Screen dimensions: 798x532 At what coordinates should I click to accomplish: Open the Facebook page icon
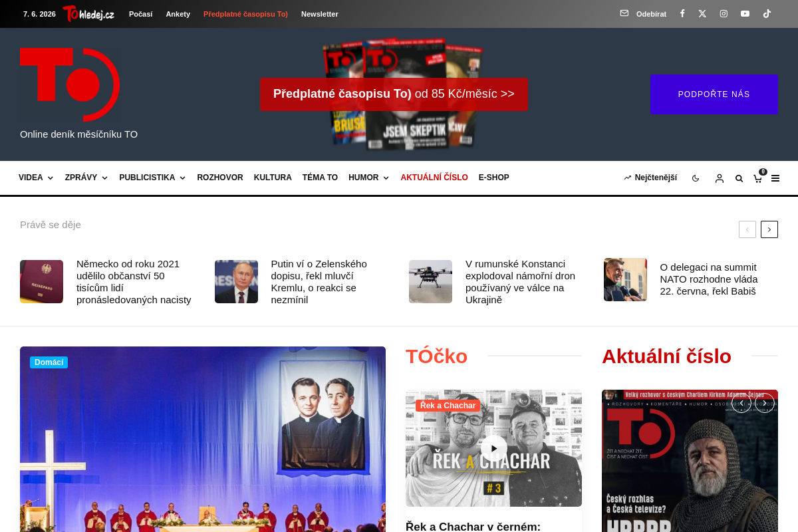682,13
